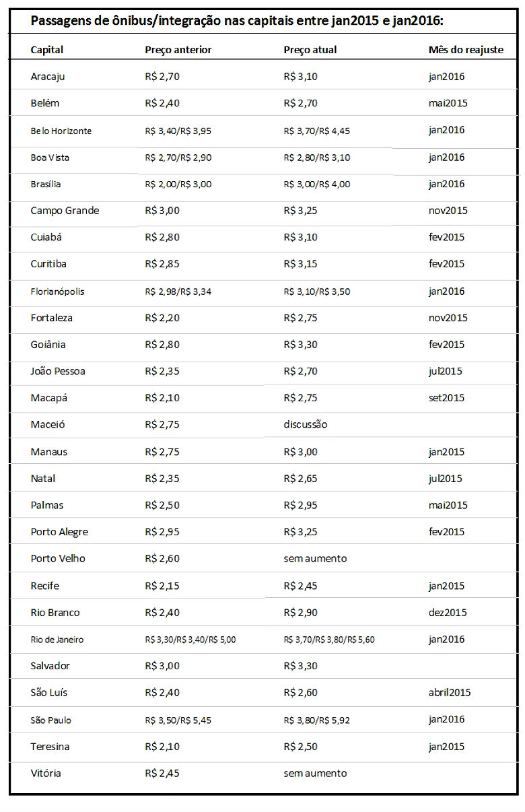
Task: Select Fortaleza's current price R$ 2,75
Action: [300, 318]
